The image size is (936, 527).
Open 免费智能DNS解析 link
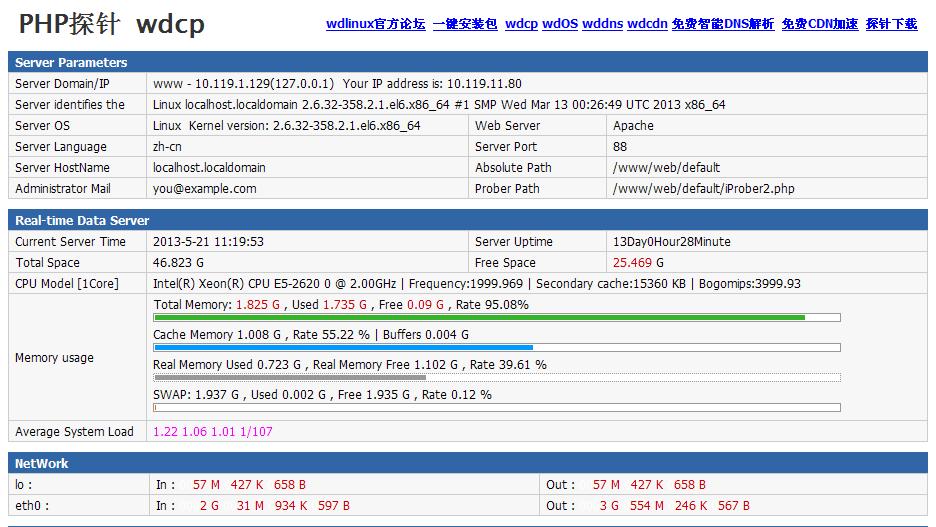(723, 24)
